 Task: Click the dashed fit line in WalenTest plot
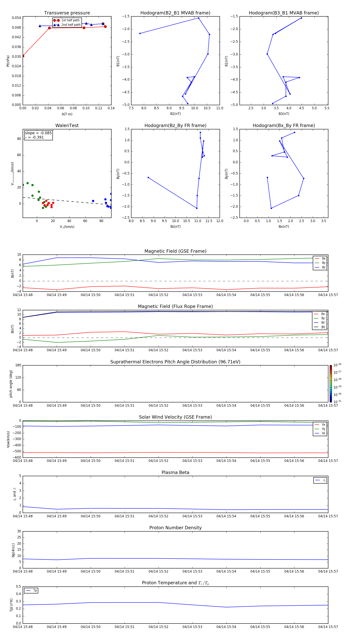67,201
